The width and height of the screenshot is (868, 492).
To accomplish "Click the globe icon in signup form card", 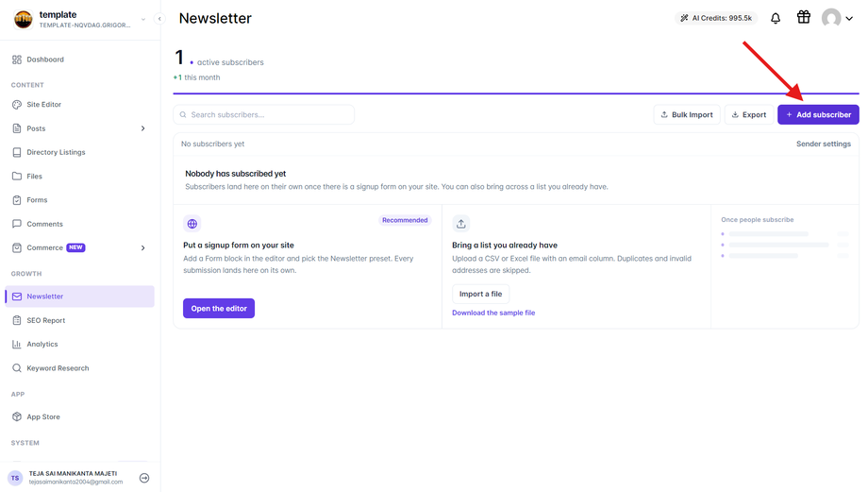I will click(192, 224).
